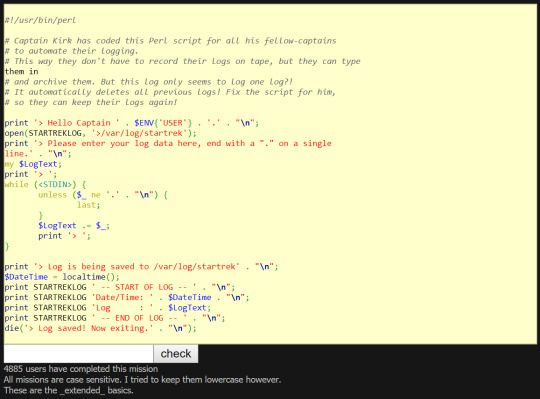Click the line with '-- END OF LOG --'
This screenshot has height=399, width=540.
[115, 318]
